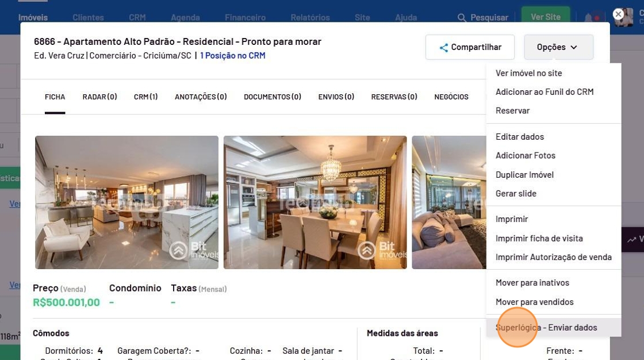Open the dining room photo thumbnail
Viewport: 644px width, 360px height.
(x=315, y=202)
